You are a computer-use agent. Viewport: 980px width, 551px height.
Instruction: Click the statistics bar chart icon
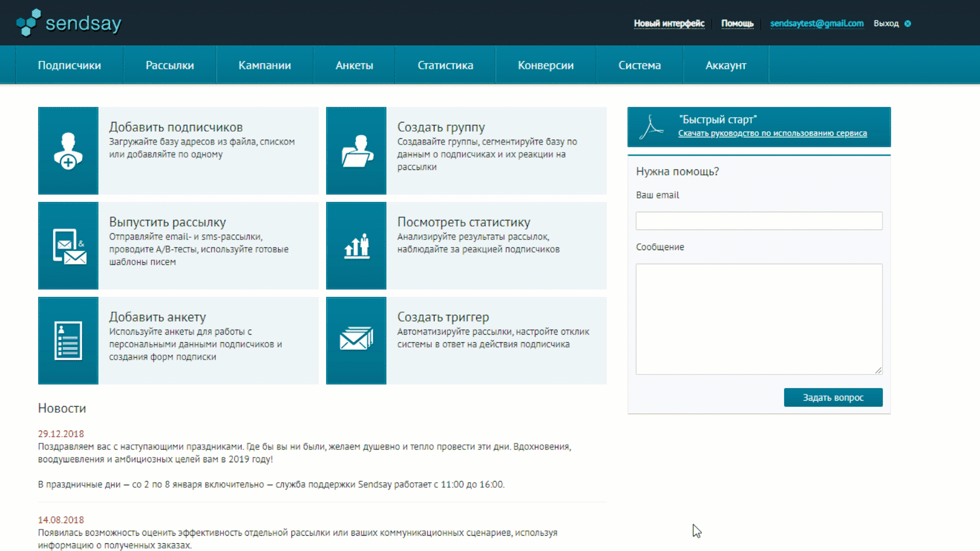pyautogui.click(x=356, y=246)
